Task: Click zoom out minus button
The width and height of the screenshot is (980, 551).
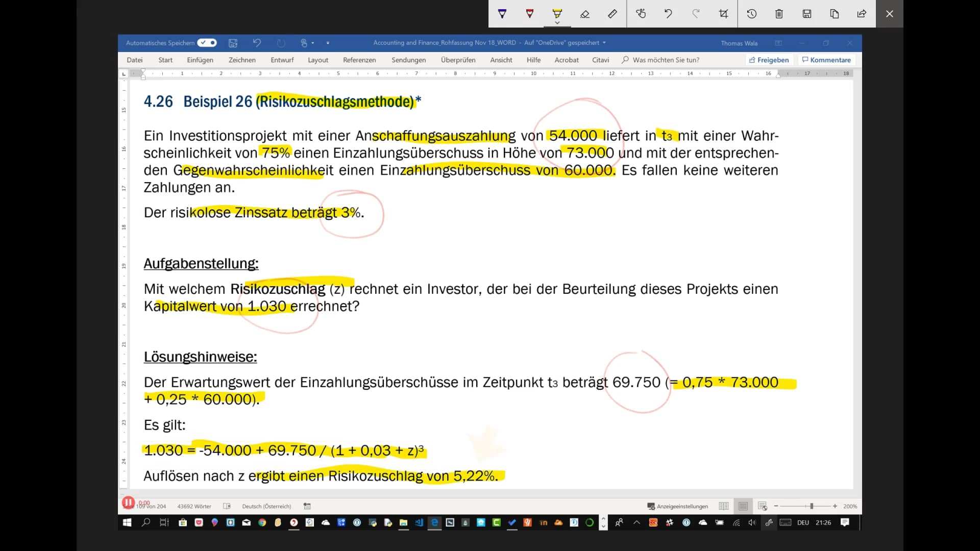Action: [x=776, y=506]
